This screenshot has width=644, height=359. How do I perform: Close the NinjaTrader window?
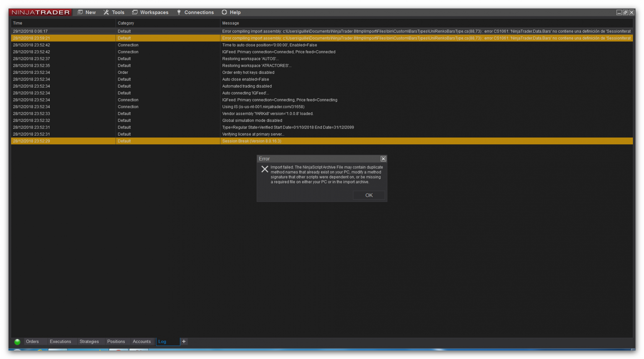(x=632, y=12)
